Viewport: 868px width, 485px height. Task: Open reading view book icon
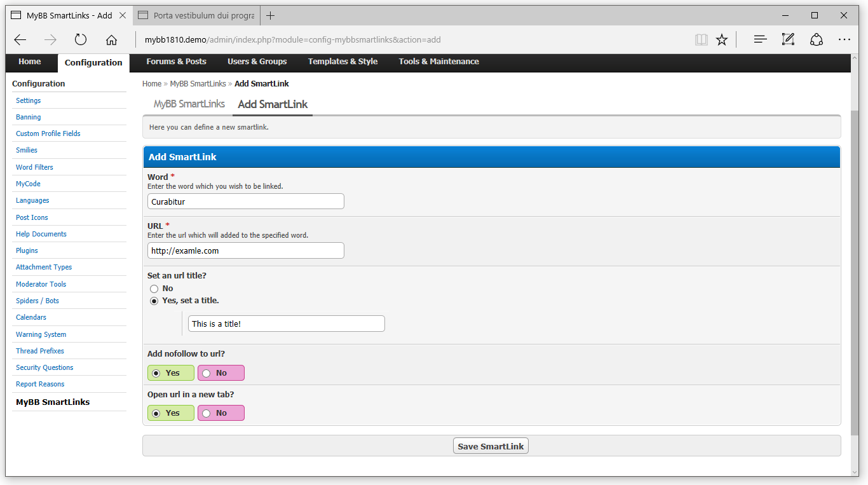[x=701, y=40]
